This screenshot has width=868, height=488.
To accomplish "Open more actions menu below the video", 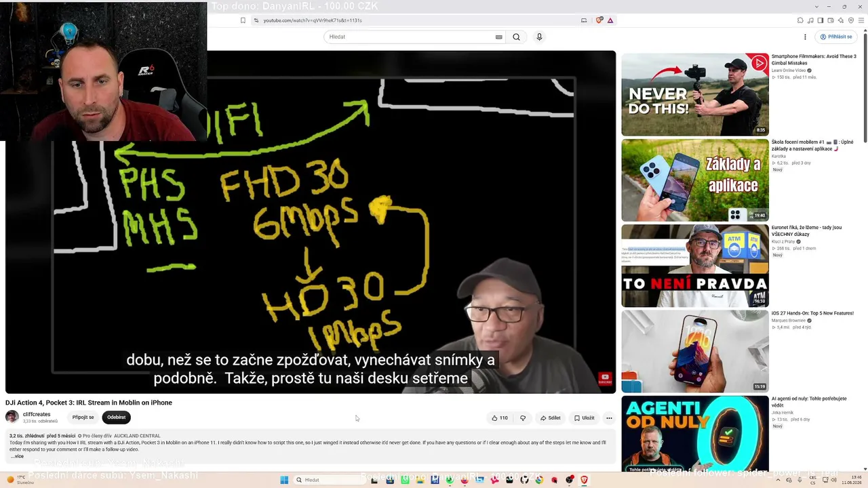I will click(x=609, y=418).
